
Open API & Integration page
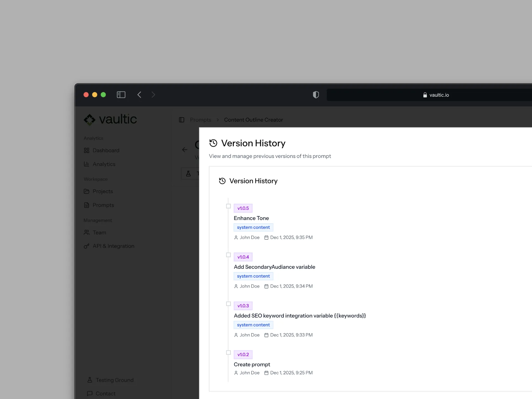click(x=113, y=246)
